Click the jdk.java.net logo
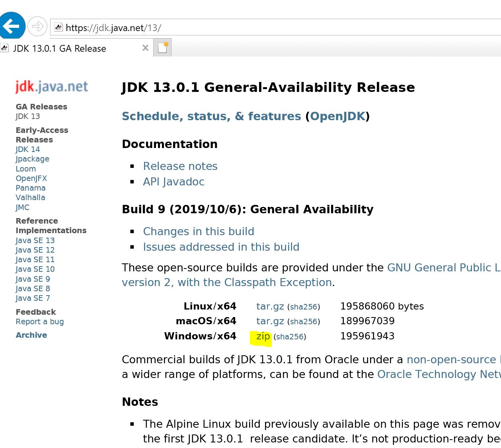The height and width of the screenshot is (448, 501). pos(52,86)
